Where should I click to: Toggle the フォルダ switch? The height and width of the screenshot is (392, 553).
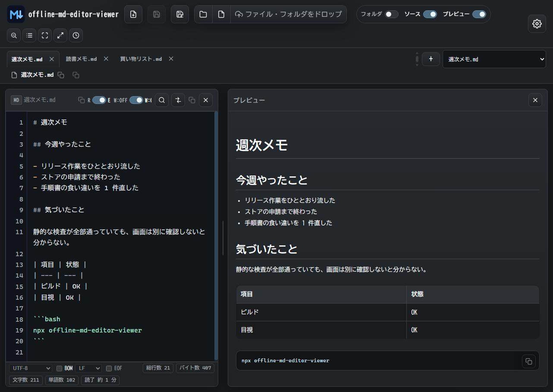[x=392, y=14]
